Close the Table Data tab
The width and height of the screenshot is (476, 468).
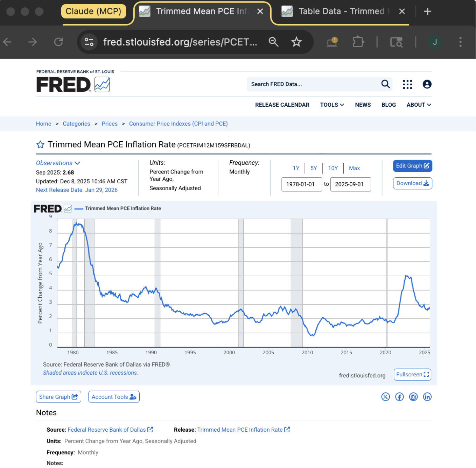[x=402, y=12]
